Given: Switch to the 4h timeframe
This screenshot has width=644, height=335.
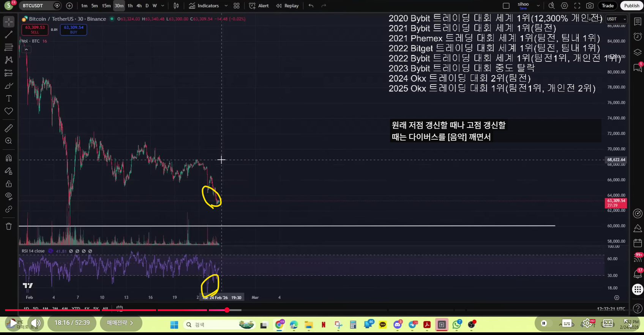Looking at the screenshot, I should point(139,6).
